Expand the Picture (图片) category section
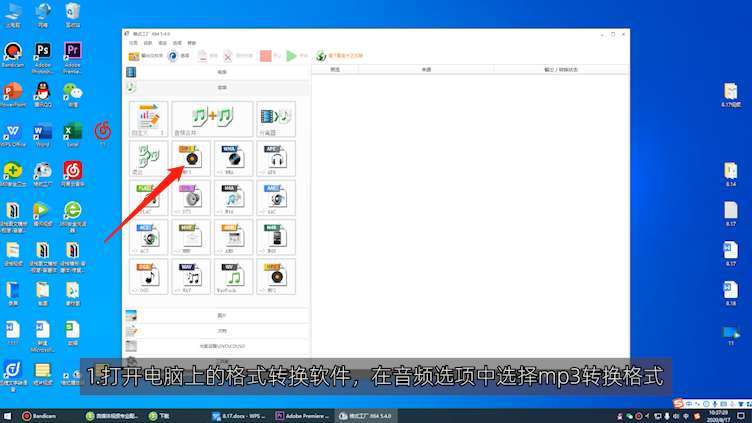Viewport: 752px width, 423px height. pyautogui.click(x=220, y=315)
